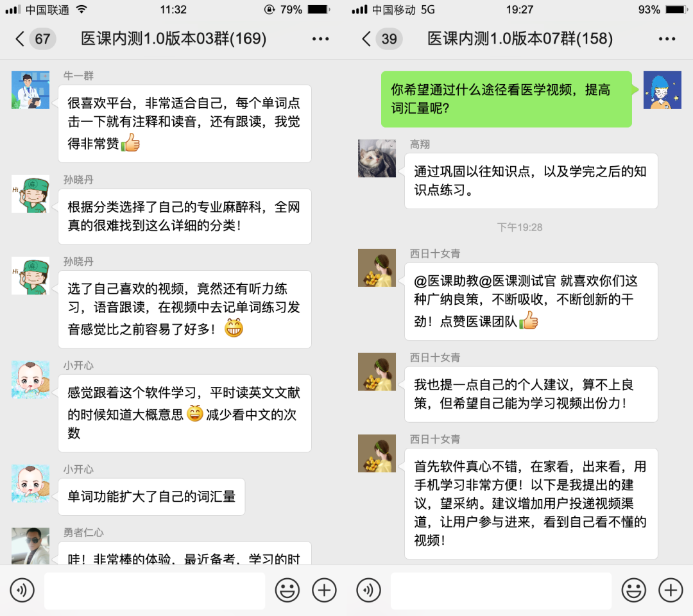Image resolution: width=693 pixels, height=616 pixels.
Task: Open emoji picker in left chat
Action: point(287,590)
